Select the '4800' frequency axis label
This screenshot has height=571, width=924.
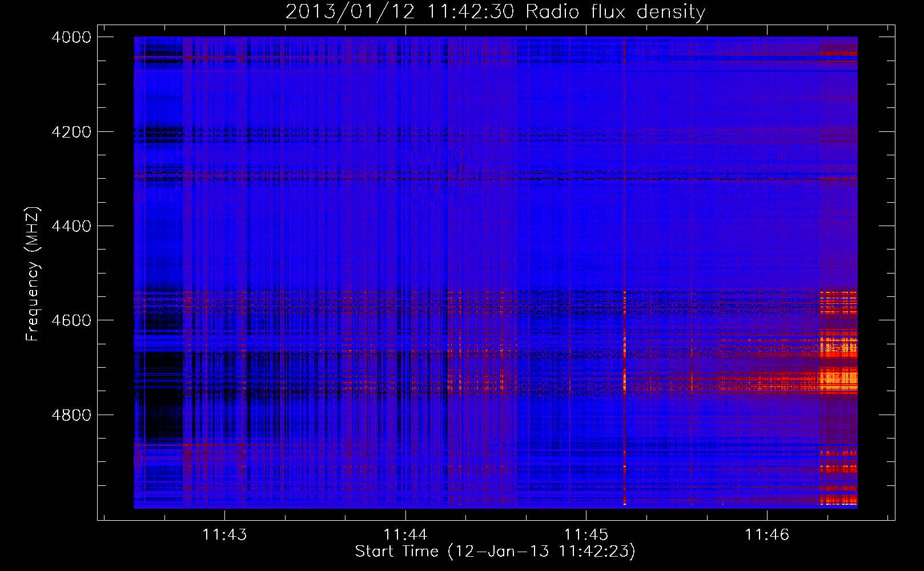[71, 415]
